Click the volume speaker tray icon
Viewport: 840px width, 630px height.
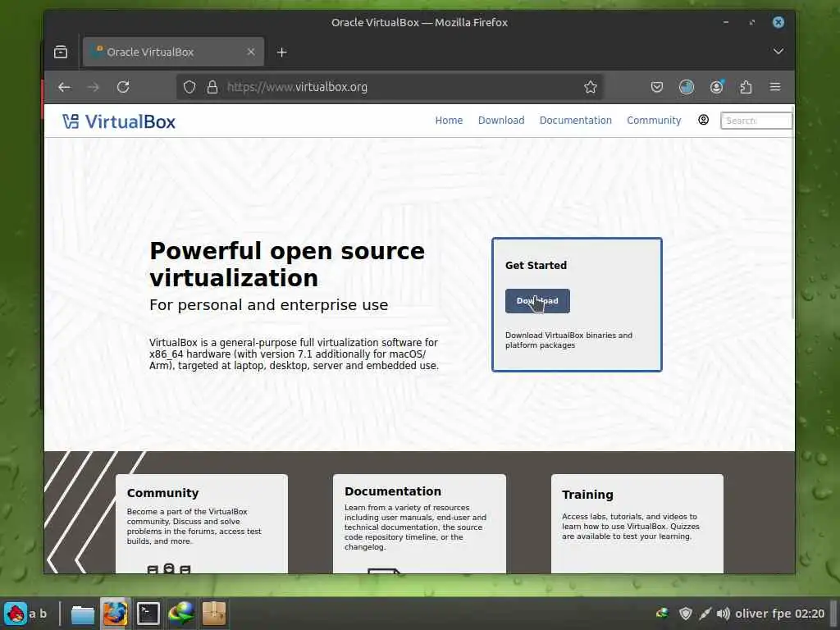click(x=724, y=614)
